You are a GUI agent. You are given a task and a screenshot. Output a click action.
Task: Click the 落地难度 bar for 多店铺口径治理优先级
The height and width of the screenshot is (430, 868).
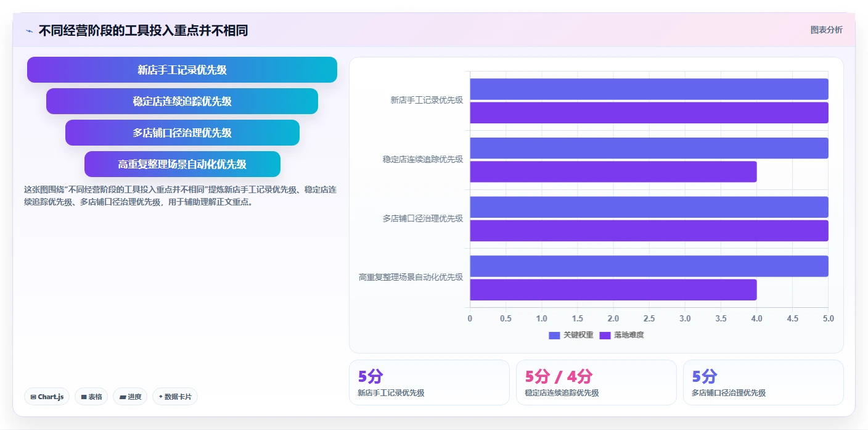(x=649, y=231)
